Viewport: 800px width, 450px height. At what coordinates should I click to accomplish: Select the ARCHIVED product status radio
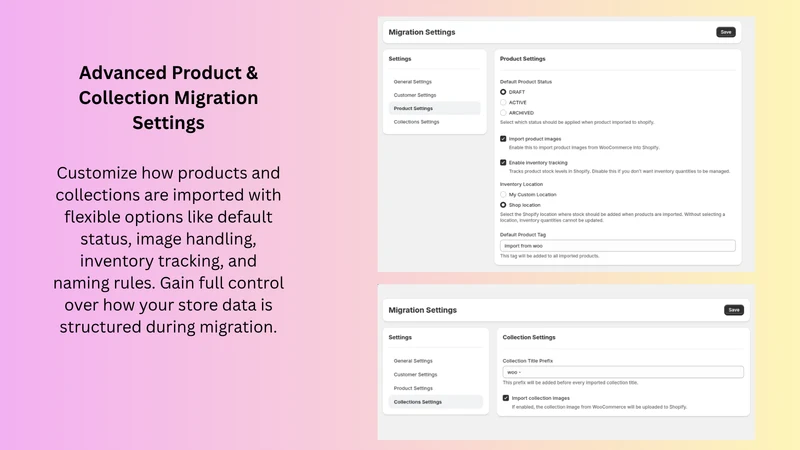(503, 113)
